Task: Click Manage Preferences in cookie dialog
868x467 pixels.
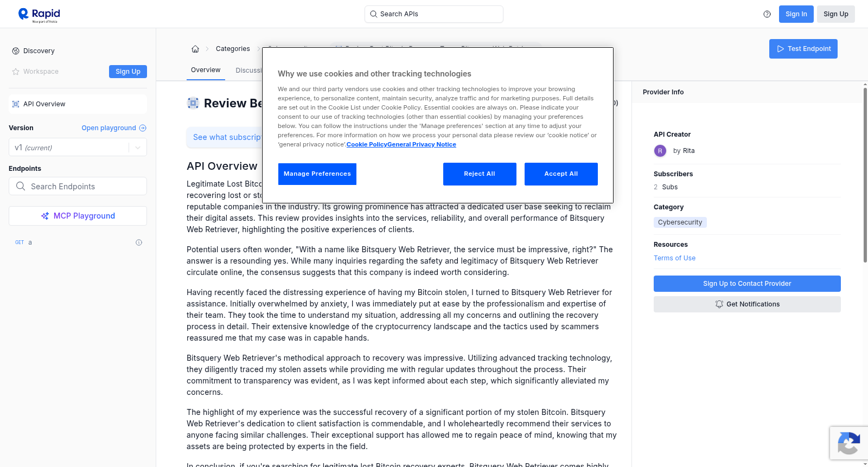Action: click(317, 174)
